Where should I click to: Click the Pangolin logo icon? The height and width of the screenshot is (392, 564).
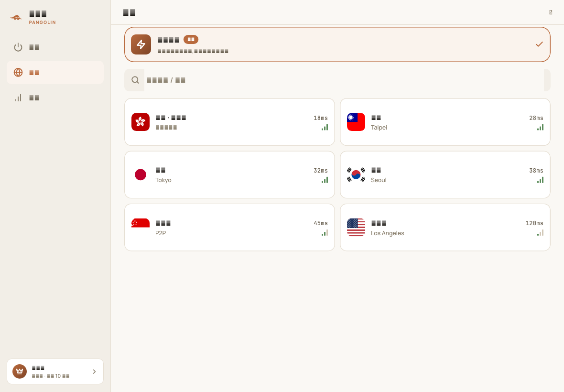pyautogui.click(x=16, y=17)
